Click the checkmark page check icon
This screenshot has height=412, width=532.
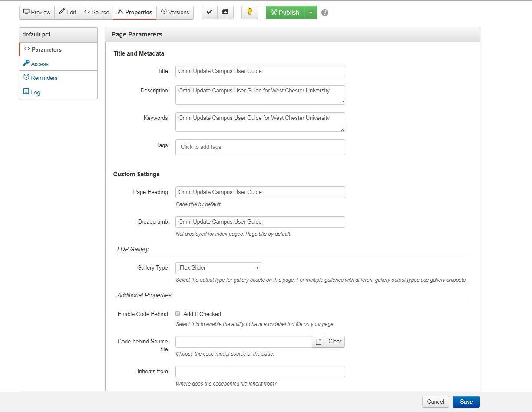click(x=209, y=13)
